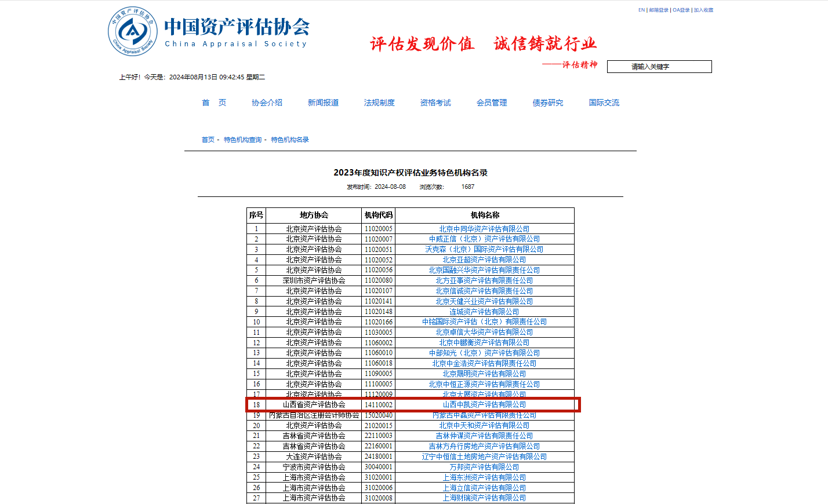Image resolution: width=828 pixels, height=504 pixels.
Task: Open 上海立信资产评估有限公司 link
Action: (484, 488)
